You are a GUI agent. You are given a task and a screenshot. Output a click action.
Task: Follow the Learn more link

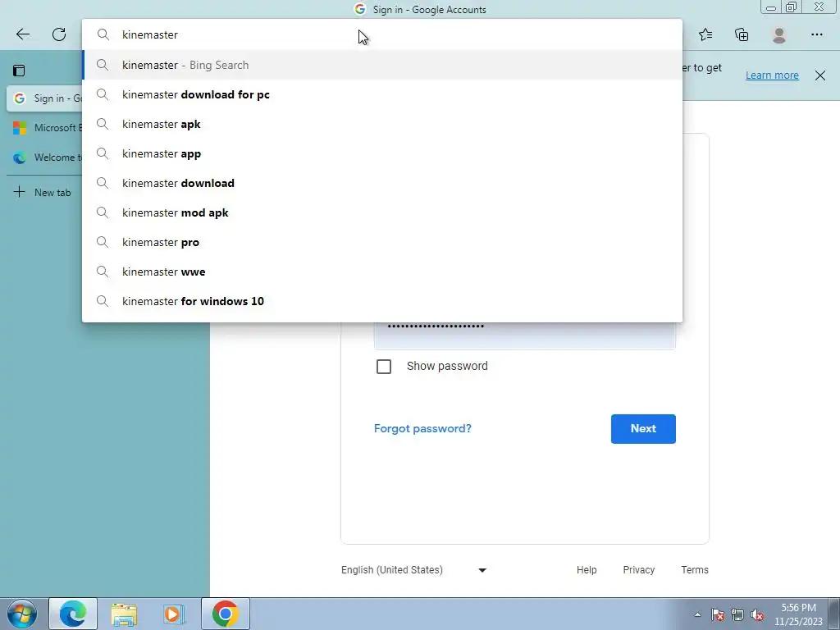click(772, 75)
